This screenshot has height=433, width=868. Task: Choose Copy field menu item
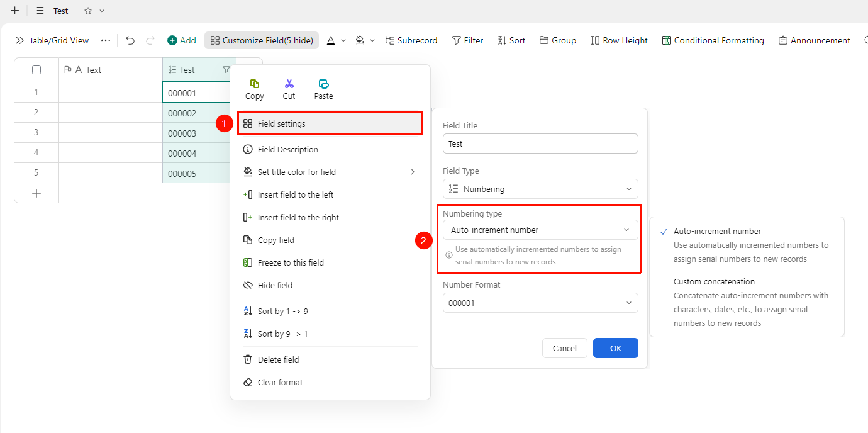(330, 240)
